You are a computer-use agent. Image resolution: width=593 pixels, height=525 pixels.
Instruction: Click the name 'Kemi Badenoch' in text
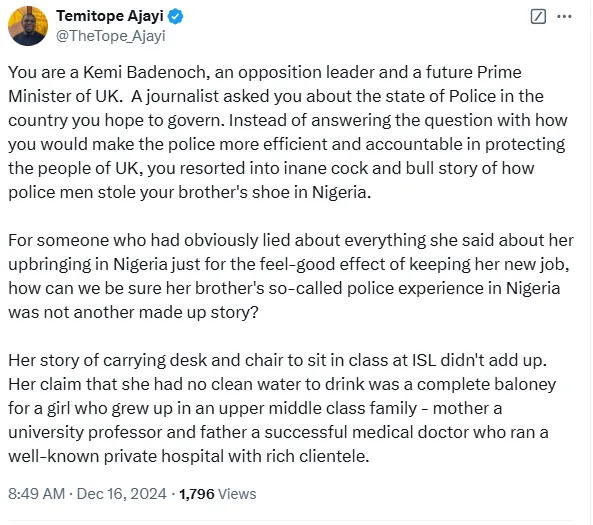coord(146,72)
